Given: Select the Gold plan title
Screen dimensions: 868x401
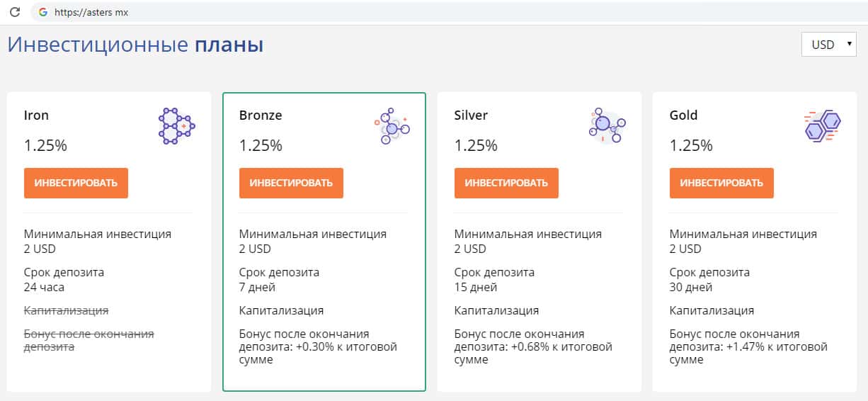Looking at the screenshot, I should tap(683, 115).
